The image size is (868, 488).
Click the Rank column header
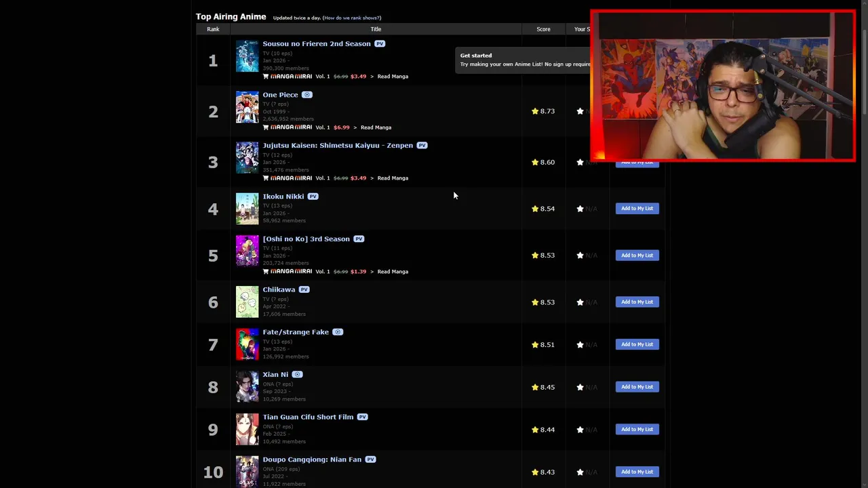click(x=213, y=29)
